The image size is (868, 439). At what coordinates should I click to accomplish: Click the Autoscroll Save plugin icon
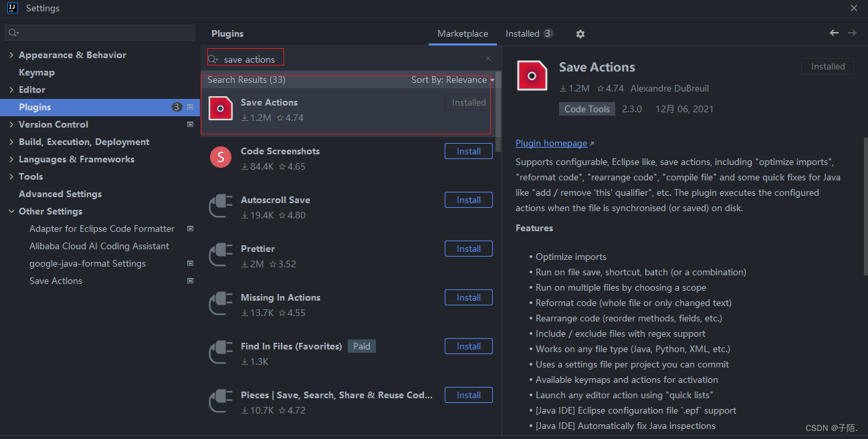(x=221, y=206)
